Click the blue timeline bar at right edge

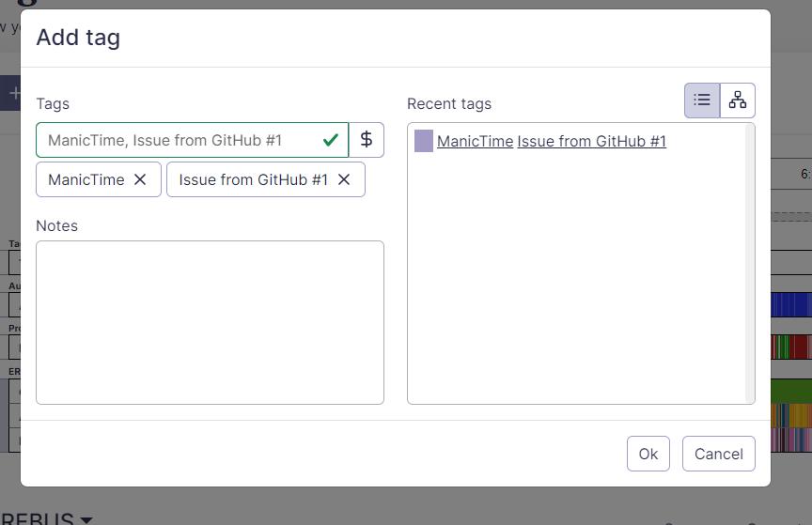click(x=791, y=304)
